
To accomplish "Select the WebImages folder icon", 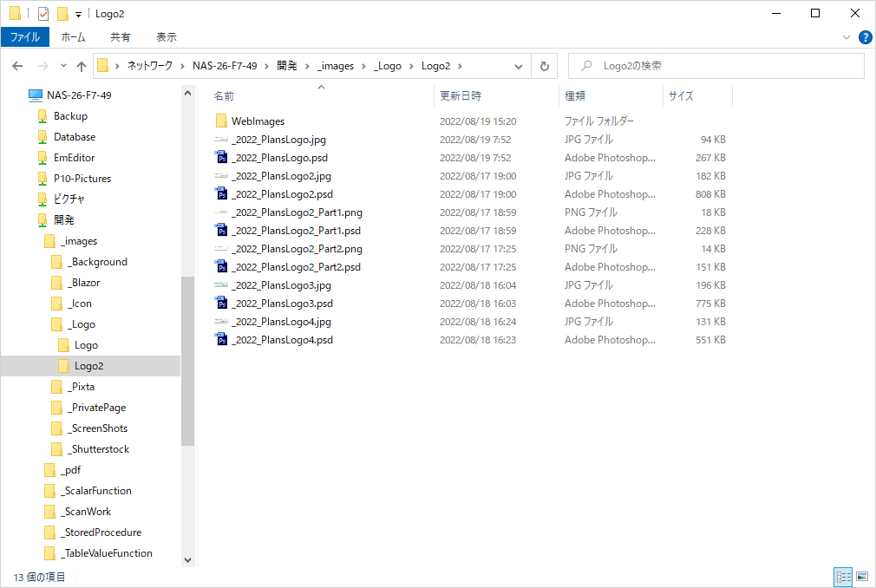I will (x=221, y=121).
